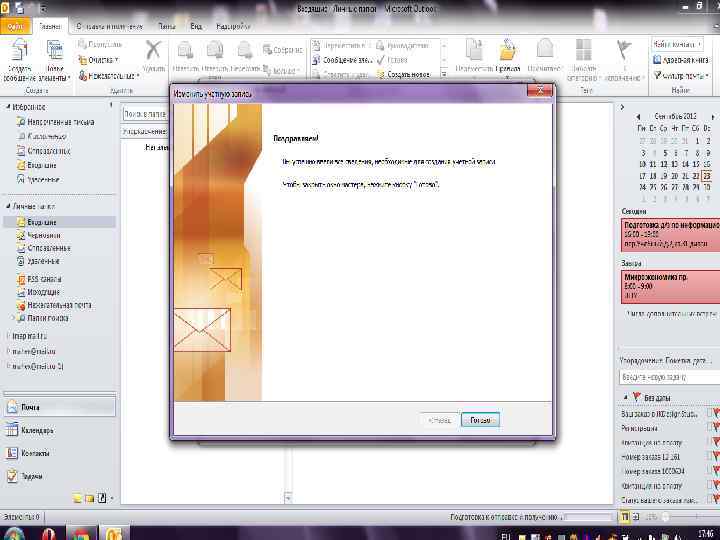Viewport: 720px width, 540px height.
Task: Open the Правила rules icon
Action: coord(508,57)
